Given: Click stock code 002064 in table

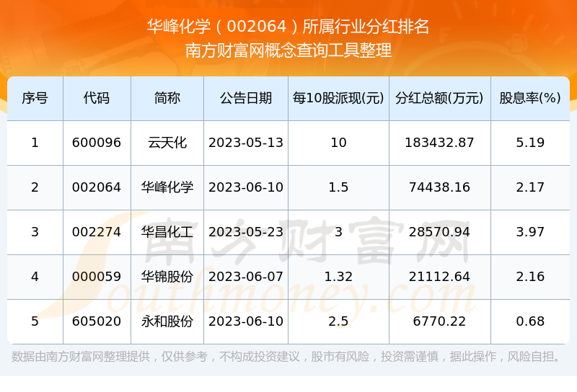Looking at the screenshot, I should 97,187.
